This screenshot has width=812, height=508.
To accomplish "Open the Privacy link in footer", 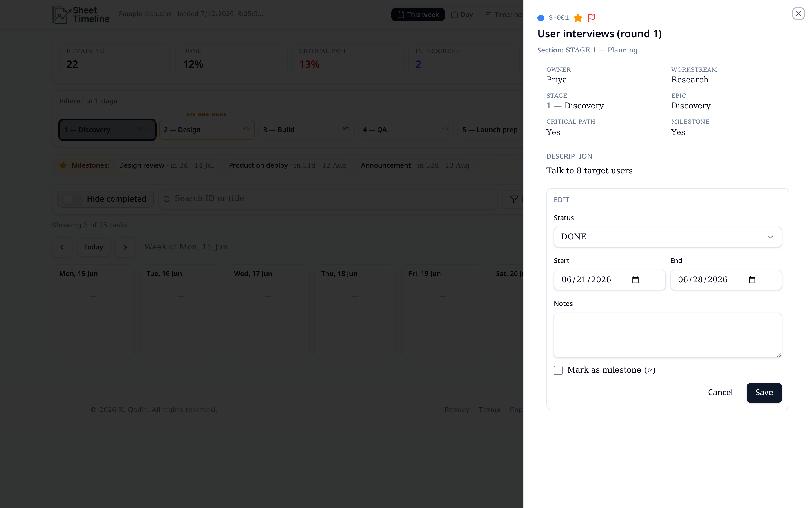I will pyautogui.click(x=457, y=410).
